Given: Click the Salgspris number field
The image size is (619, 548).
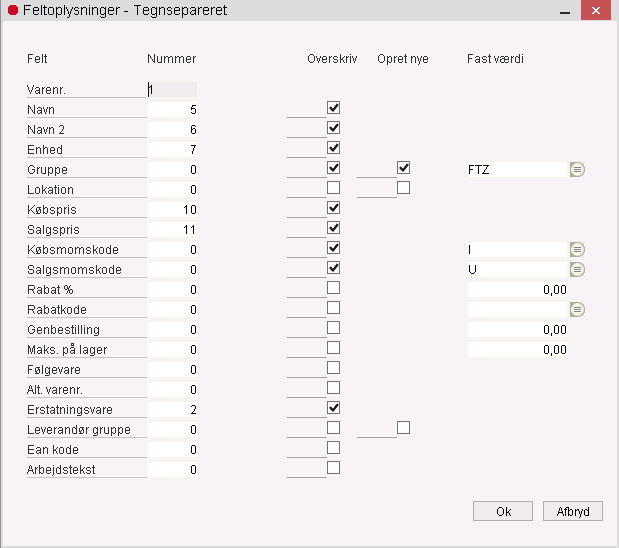Looking at the screenshot, I should point(172,230).
